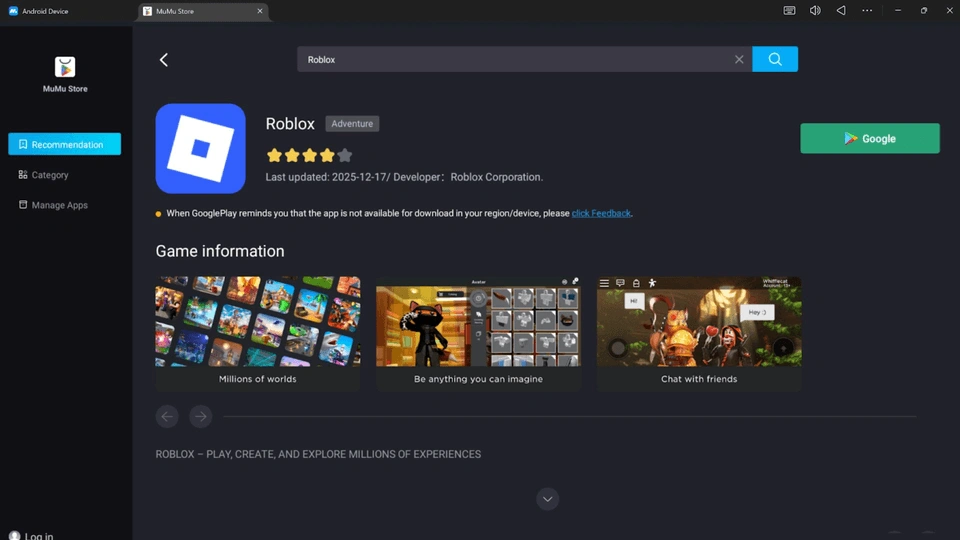The width and height of the screenshot is (960, 540).
Task: Click the back arrow icon
Action: (164, 60)
